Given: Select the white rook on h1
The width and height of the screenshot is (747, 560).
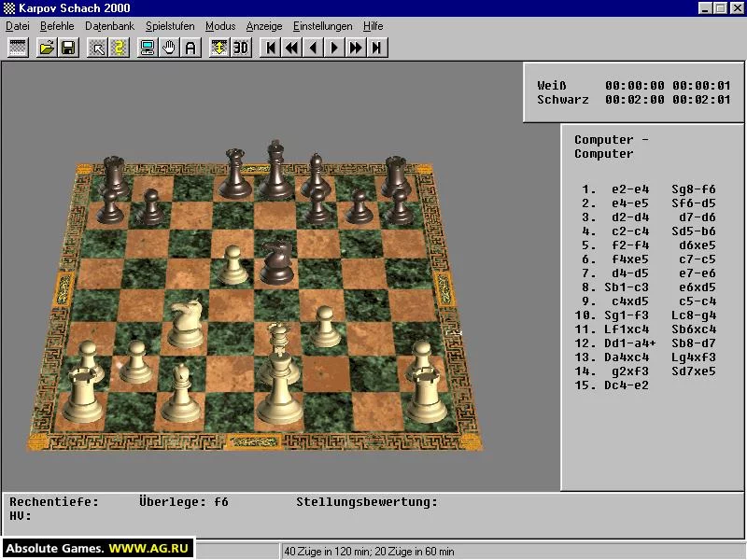Looking at the screenshot, I should coord(425,397).
